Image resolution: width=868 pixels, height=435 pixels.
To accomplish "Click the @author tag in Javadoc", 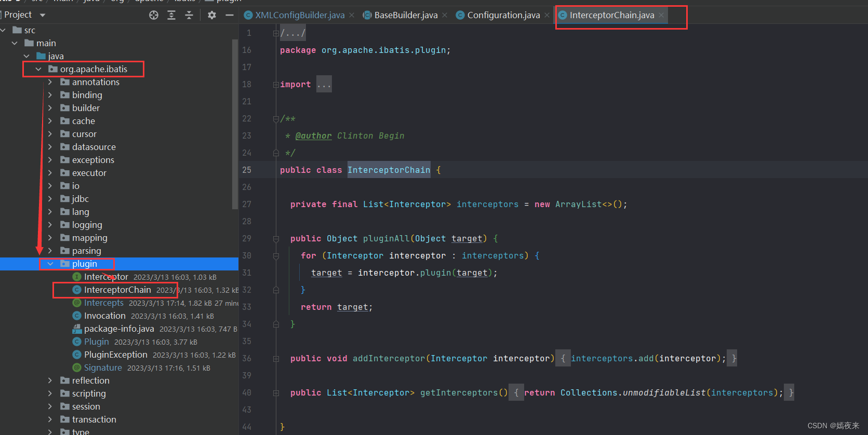I will 314,135.
